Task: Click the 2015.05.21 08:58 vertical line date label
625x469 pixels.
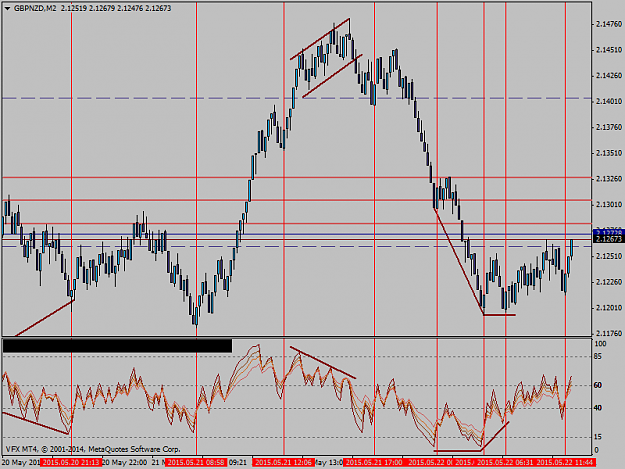Action: pos(197,463)
